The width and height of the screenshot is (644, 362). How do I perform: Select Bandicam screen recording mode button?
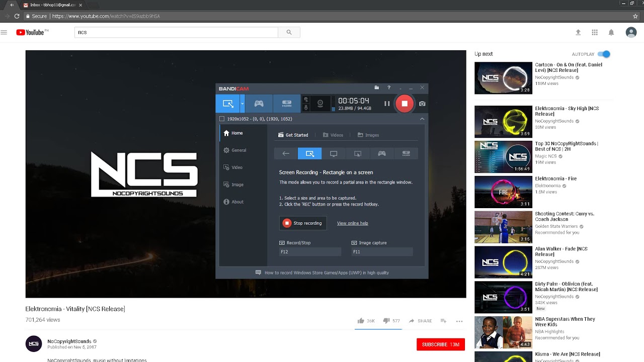[x=228, y=104]
